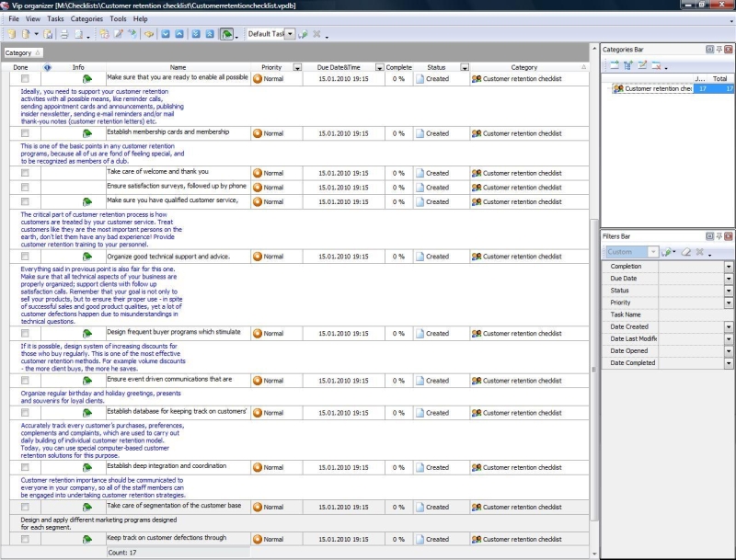Click the tree-with-plus icon in Categories Bar
This screenshot has height=560, width=736.
pos(628,65)
